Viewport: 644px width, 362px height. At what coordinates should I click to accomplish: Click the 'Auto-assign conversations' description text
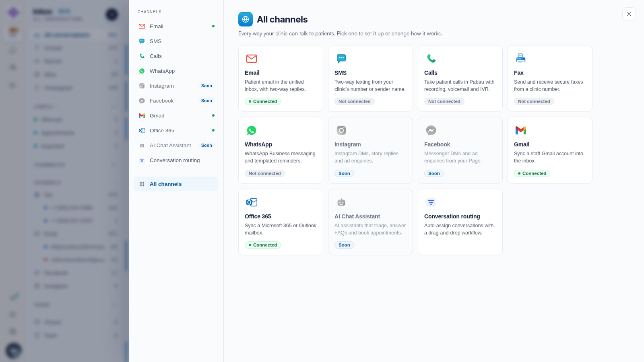(459, 229)
